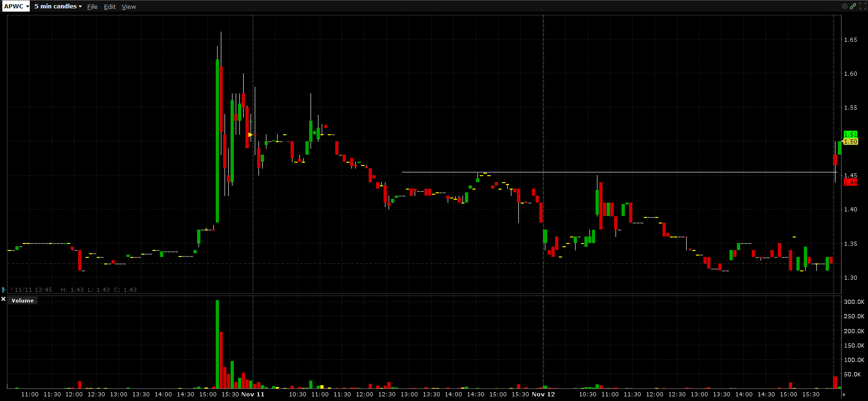Click the green chain link icon
Viewport: 868px width, 401px height.
click(x=853, y=6)
